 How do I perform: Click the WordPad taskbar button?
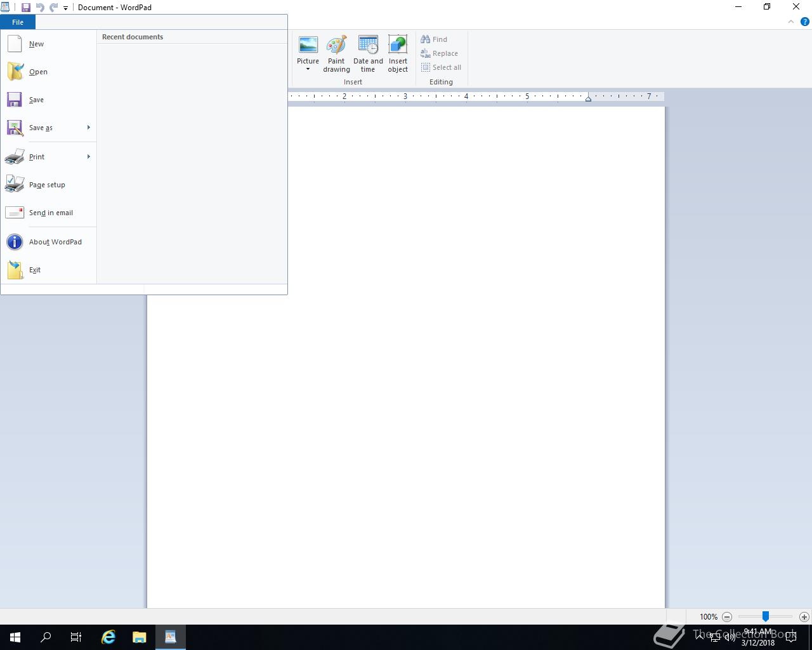click(x=170, y=637)
